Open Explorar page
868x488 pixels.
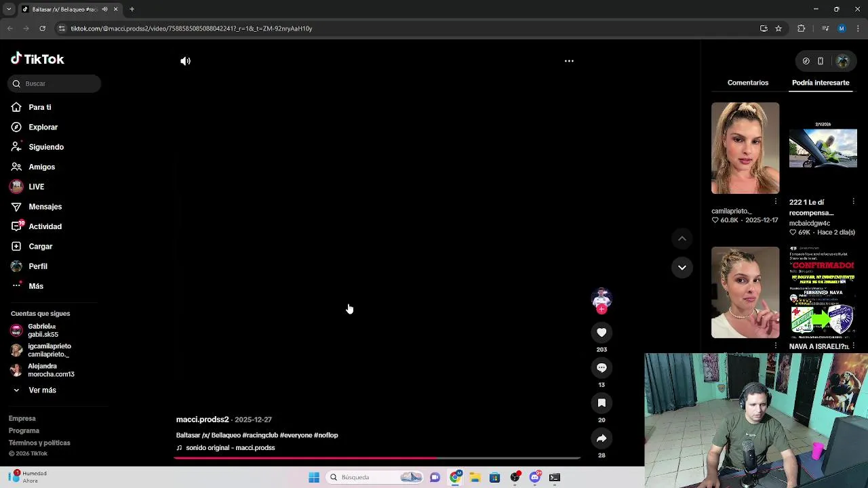43,127
